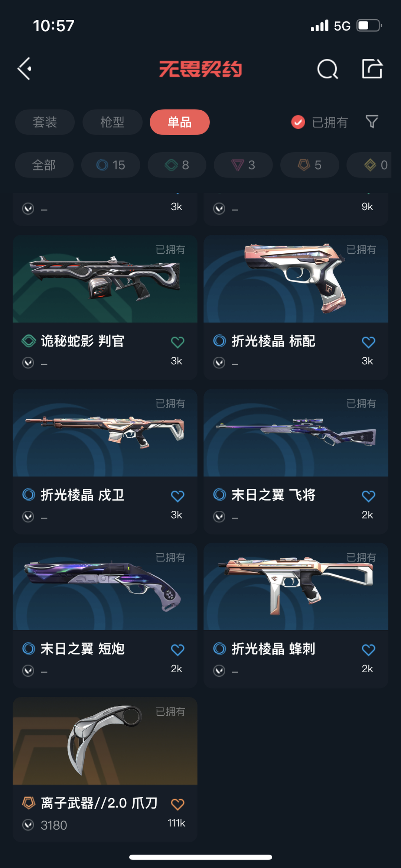The width and height of the screenshot is (401, 868).
Task: Filter by green tier showing 8
Action: [177, 165]
